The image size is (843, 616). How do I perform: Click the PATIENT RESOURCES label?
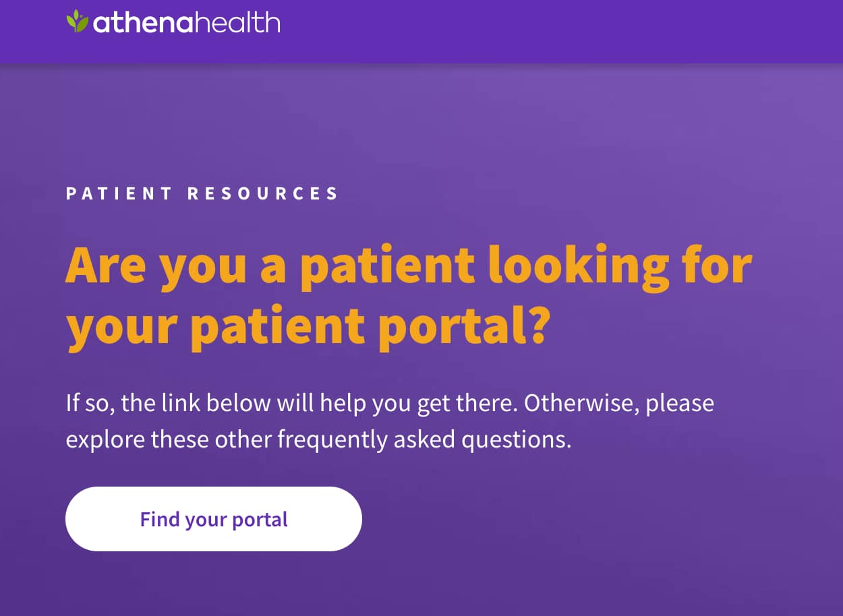(x=202, y=194)
